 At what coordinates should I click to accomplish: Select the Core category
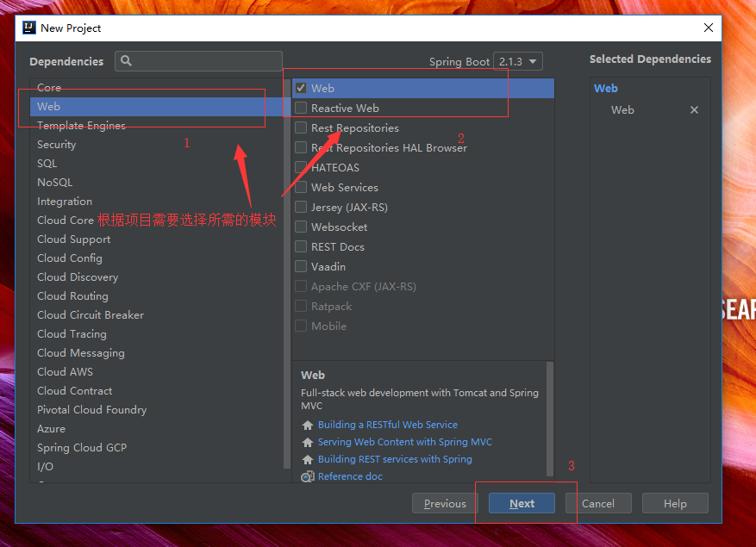click(157, 88)
